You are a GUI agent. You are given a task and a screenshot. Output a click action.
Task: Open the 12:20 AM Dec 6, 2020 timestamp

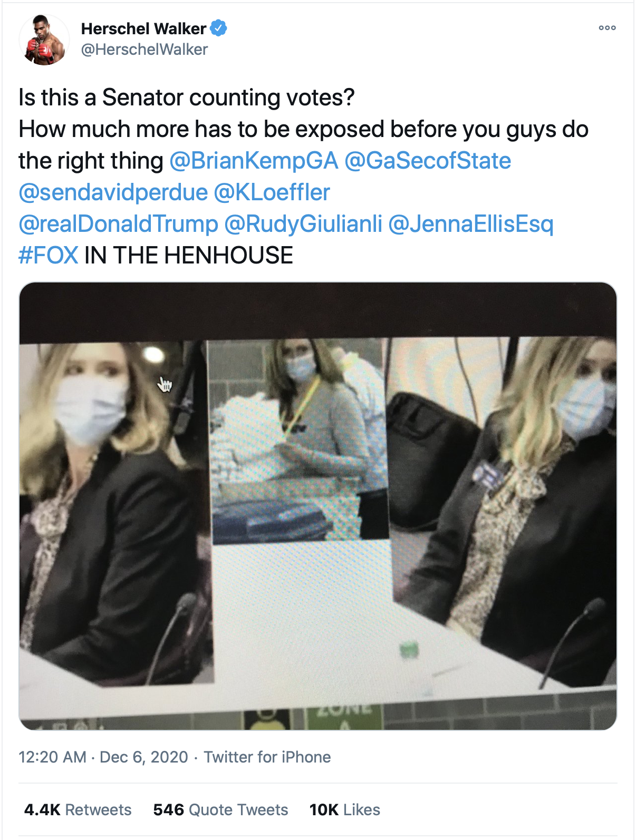point(103,757)
